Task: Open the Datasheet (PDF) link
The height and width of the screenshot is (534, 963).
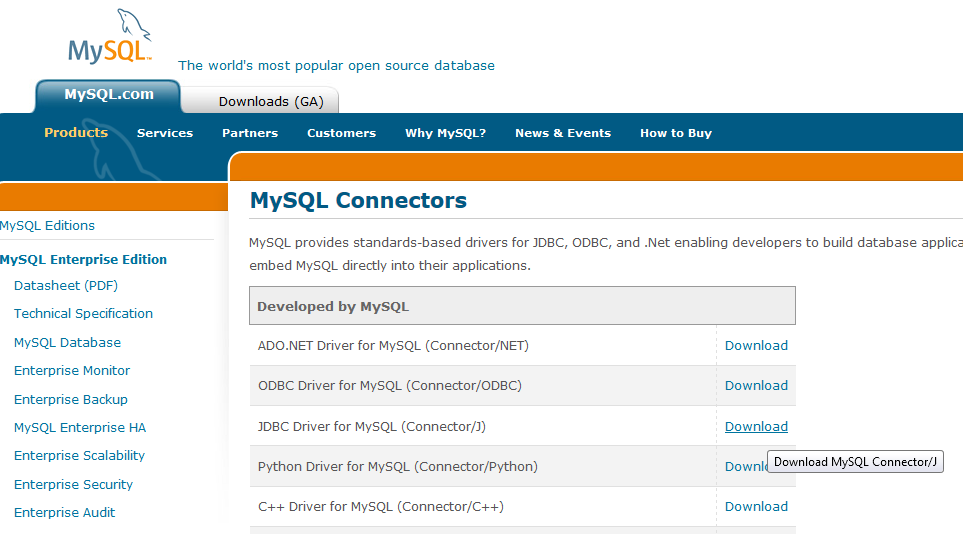Action: (66, 286)
